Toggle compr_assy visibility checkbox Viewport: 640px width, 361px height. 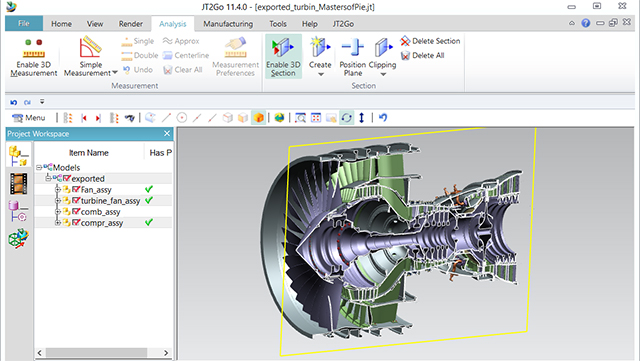pos(76,223)
